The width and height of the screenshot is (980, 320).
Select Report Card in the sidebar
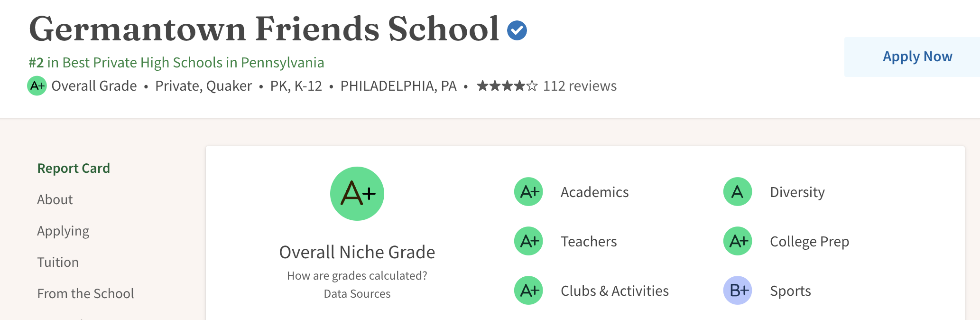(74, 168)
